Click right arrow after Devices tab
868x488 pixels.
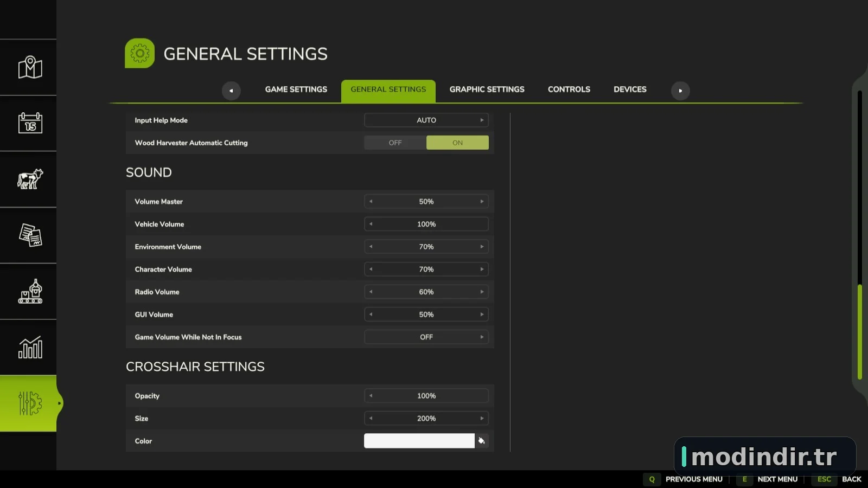680,91
